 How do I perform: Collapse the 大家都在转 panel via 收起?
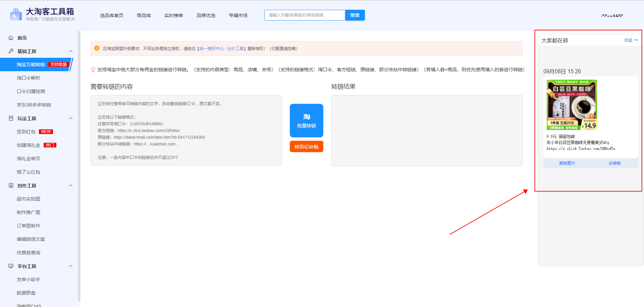pos(631,40)
